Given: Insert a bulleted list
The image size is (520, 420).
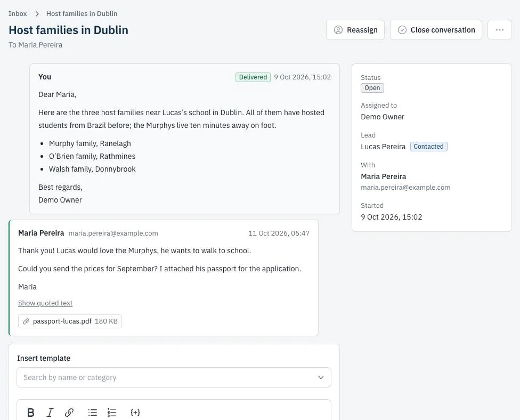Looking at the screenshot, I should [93, 413].
